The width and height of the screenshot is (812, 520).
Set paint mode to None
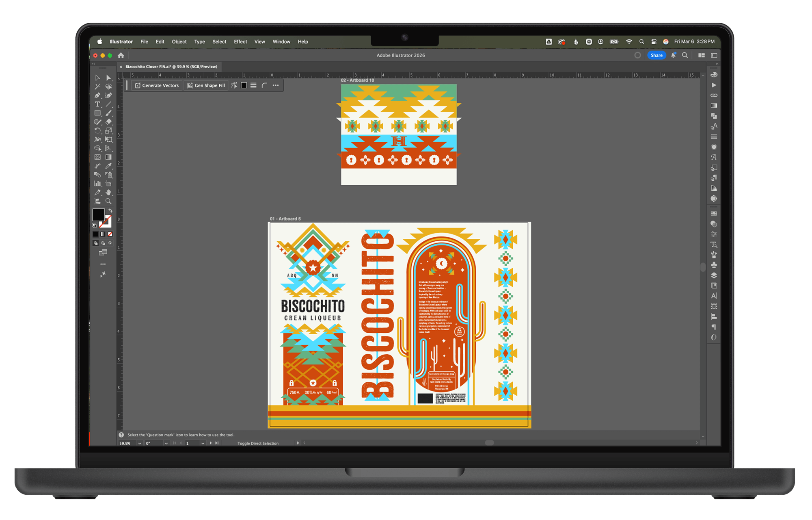click(110, 234)
